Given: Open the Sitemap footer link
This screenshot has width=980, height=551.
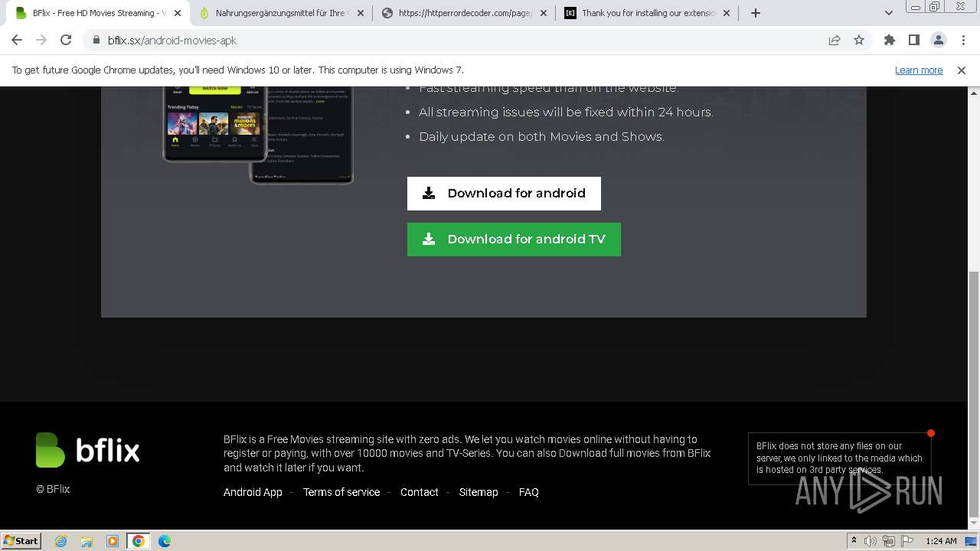Looking at the screenshot, I should tap(479, 492).
